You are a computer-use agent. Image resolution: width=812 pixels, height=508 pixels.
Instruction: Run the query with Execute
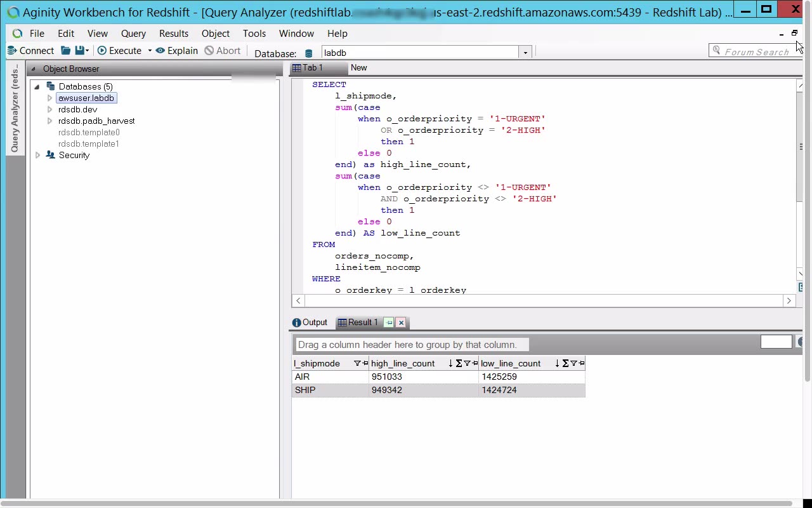click(119, 51)
